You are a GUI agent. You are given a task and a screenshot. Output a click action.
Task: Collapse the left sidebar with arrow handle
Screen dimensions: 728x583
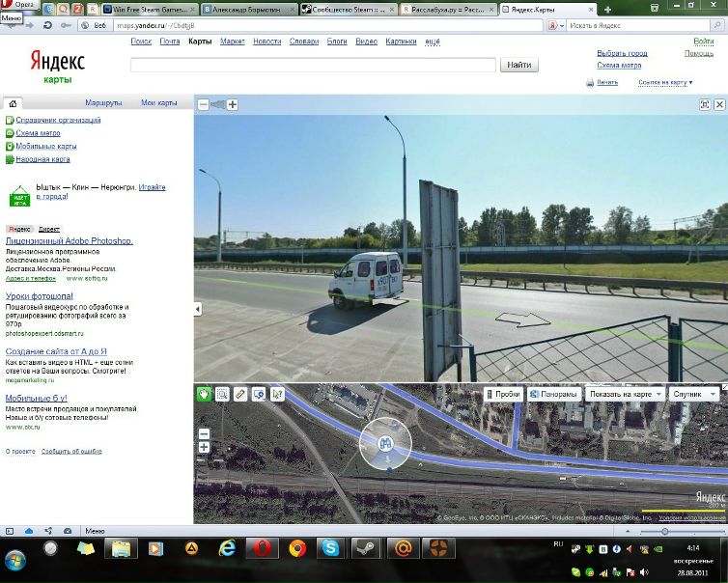click(198, 309)
